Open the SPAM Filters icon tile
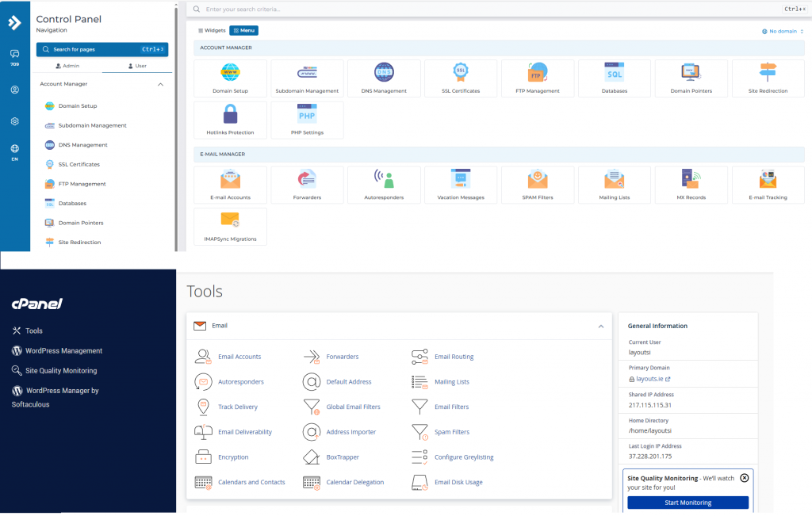The image size is (812, 516). [x=538, y=184]
